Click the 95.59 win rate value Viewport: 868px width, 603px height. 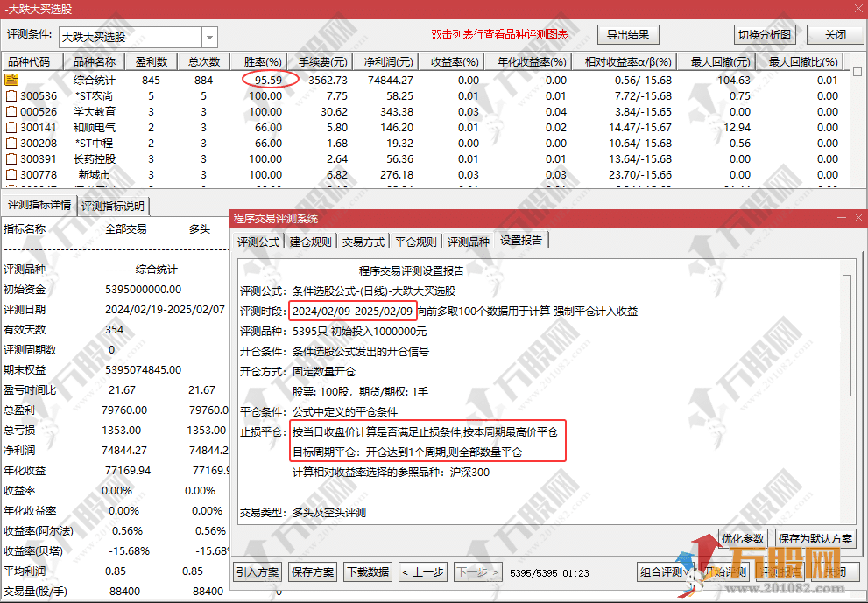click(x=269, y=81)
